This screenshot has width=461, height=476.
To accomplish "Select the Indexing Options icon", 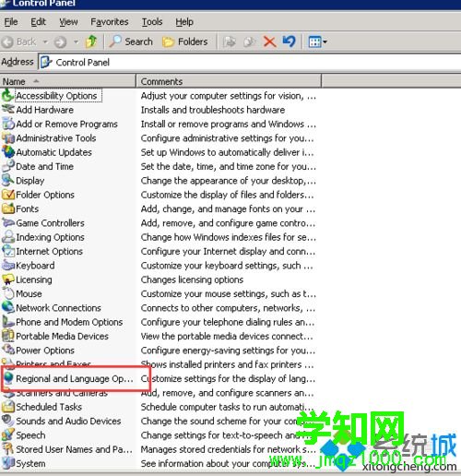I will tap(8, 237).
